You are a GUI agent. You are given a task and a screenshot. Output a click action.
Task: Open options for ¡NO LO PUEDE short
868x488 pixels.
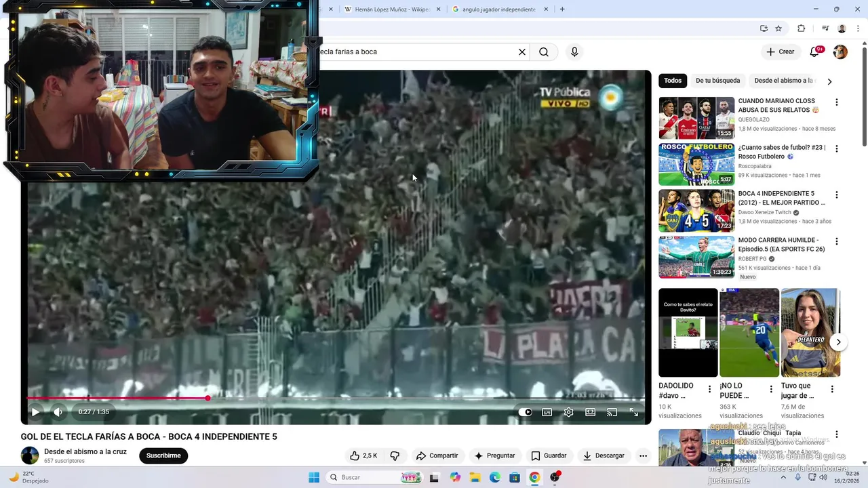pos(771,389)
